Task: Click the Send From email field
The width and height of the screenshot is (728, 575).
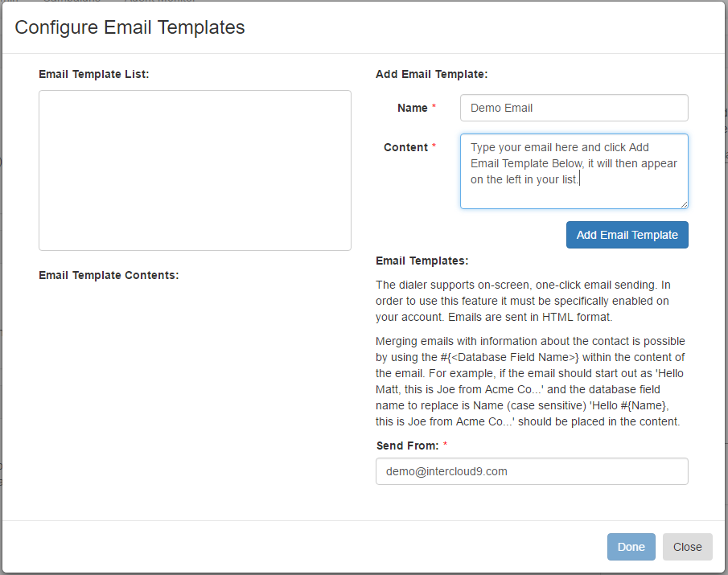Action: 532,471
